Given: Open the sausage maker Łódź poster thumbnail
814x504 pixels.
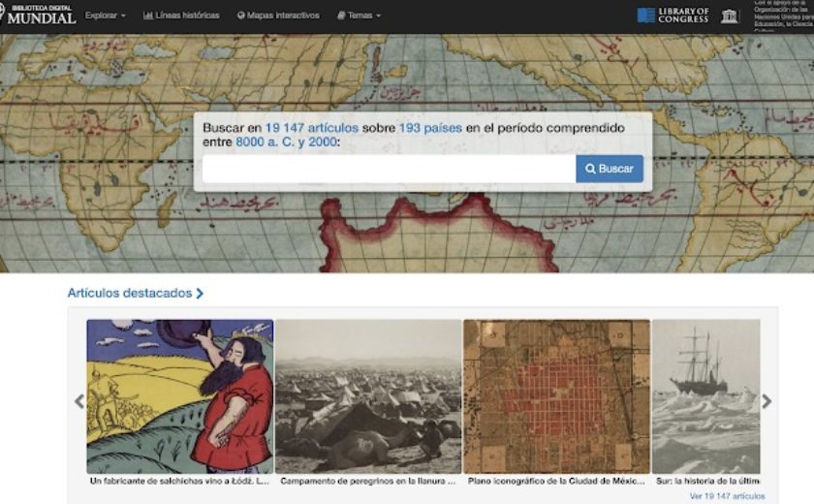Looking at the screenshot, I should [180, 396].
